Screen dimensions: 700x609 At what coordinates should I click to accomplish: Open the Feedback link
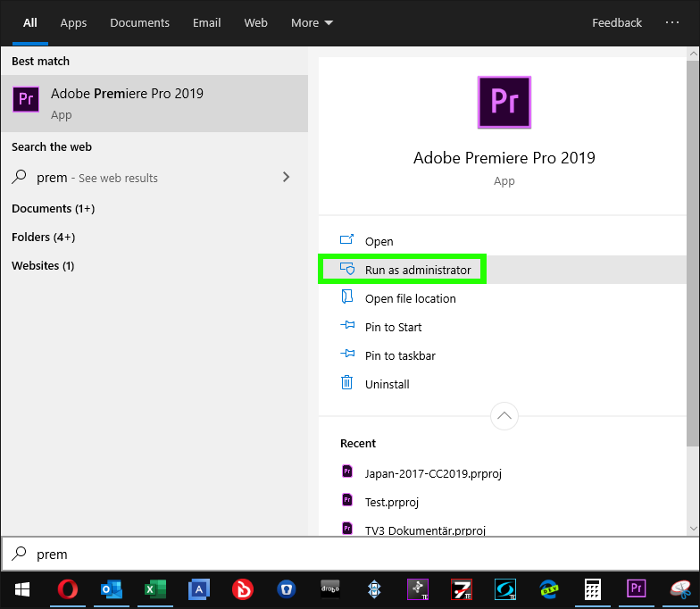click(x=617, y=23)
